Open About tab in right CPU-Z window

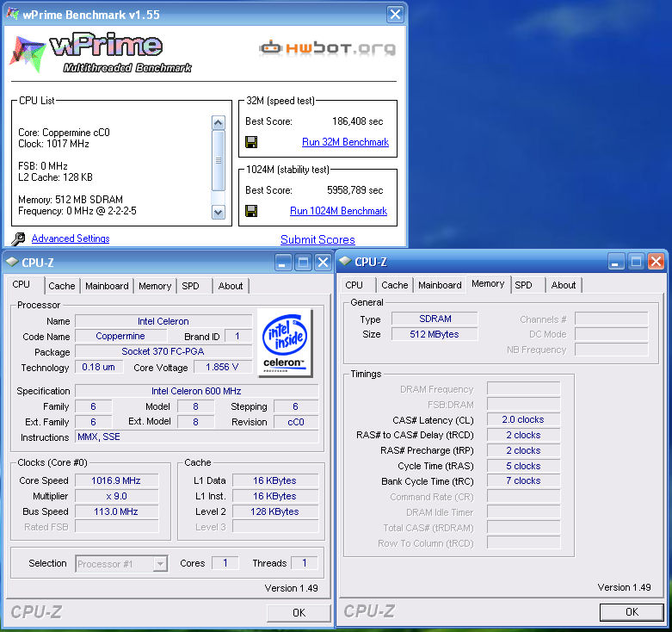564,285
